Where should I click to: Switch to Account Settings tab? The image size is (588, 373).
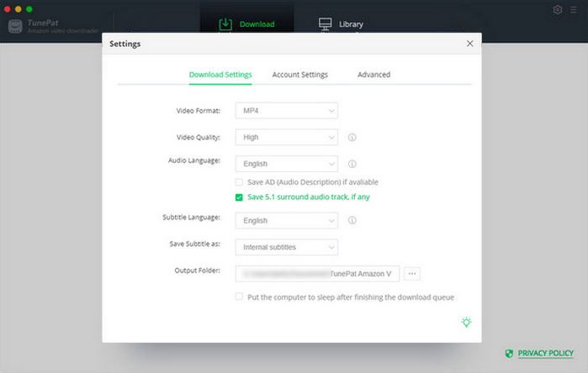(x=299, y=75)
